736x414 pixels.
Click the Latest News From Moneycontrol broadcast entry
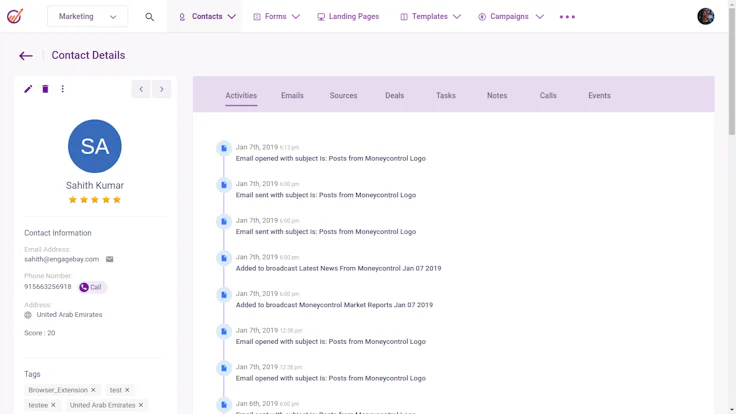pos(338,268)
